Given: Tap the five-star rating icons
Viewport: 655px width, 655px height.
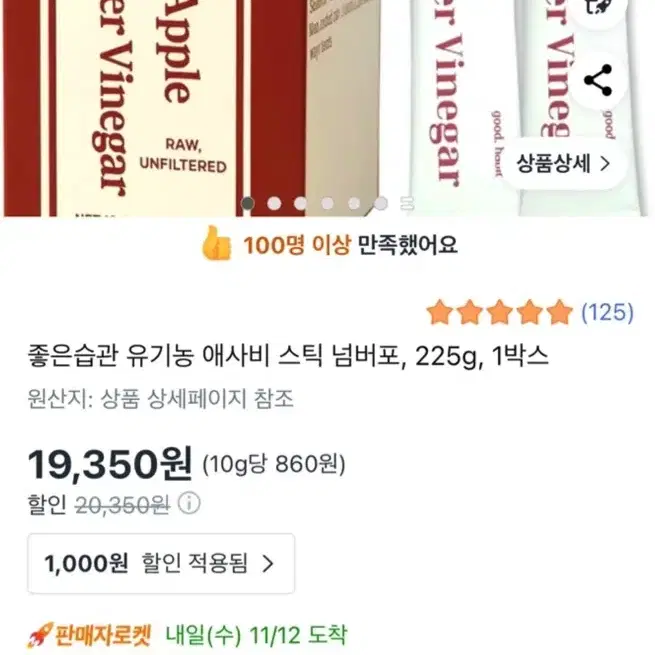Looking at the screenshot, I should (500, 312).
